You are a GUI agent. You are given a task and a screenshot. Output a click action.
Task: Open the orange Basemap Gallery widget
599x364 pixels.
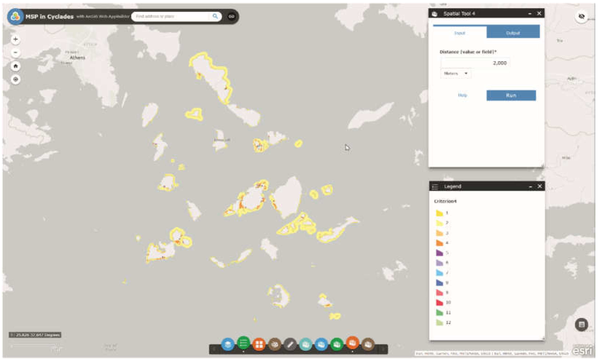tap(259, 344)
